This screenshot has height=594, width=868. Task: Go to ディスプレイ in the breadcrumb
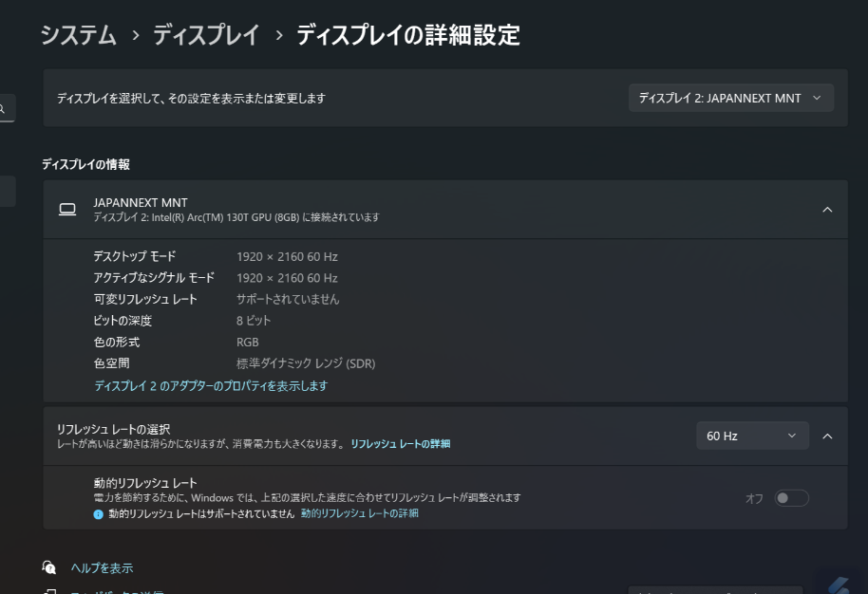pyautogui.click(x=206, y=35)
